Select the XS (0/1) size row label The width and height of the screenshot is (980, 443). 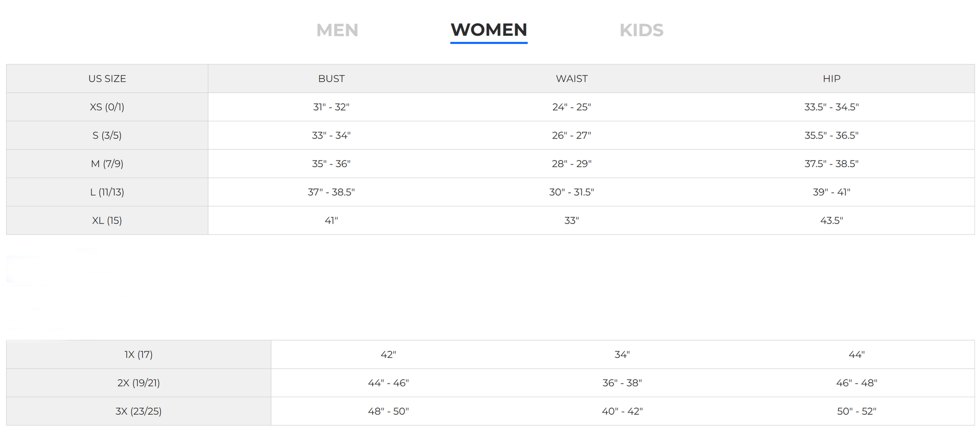pos(107,107)
